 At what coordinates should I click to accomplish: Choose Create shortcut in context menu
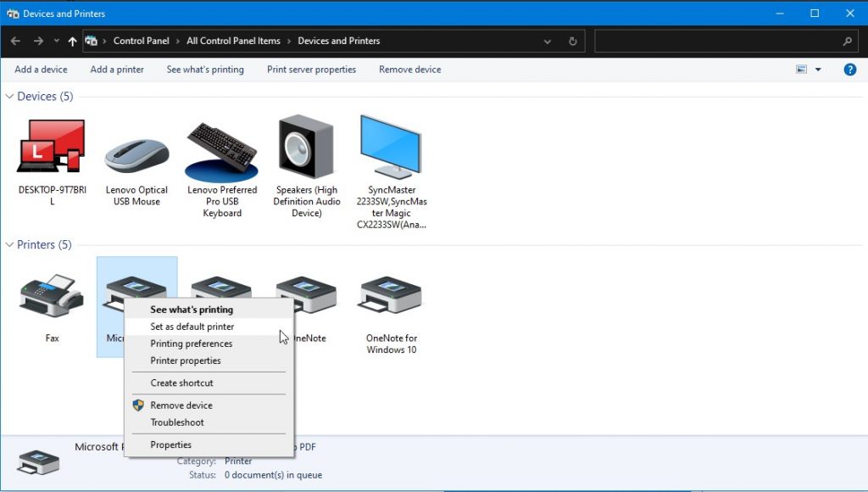coord(209,383)
